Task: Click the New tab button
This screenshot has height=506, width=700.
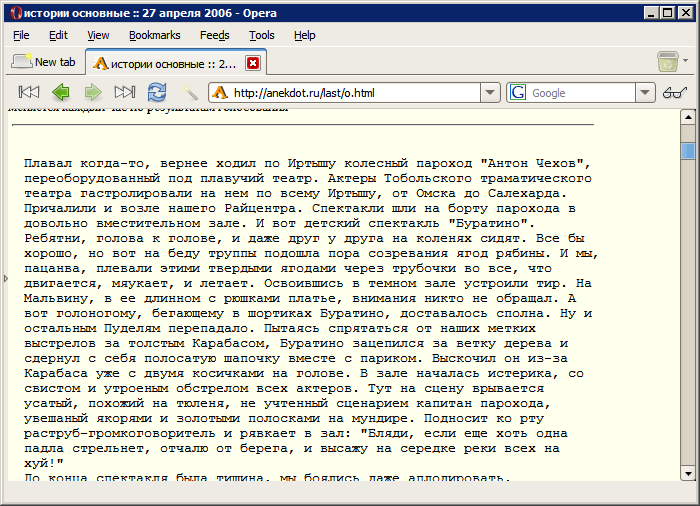Action: [x=44, y=62]
